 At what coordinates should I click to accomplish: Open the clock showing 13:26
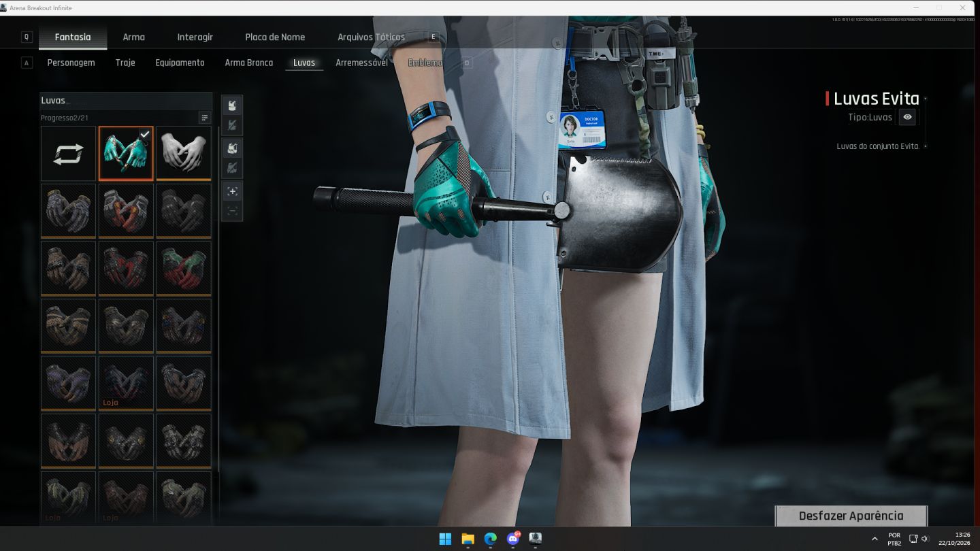954,539
